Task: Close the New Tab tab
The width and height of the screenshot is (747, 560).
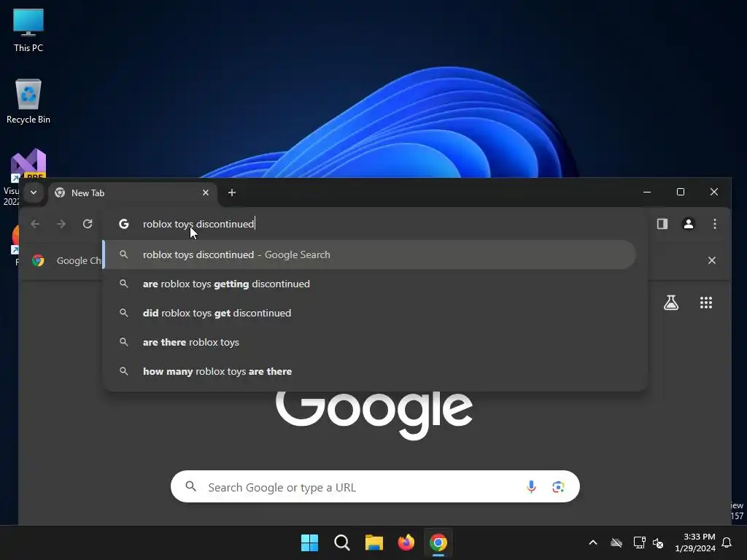Action: click(x=205, y=192)
